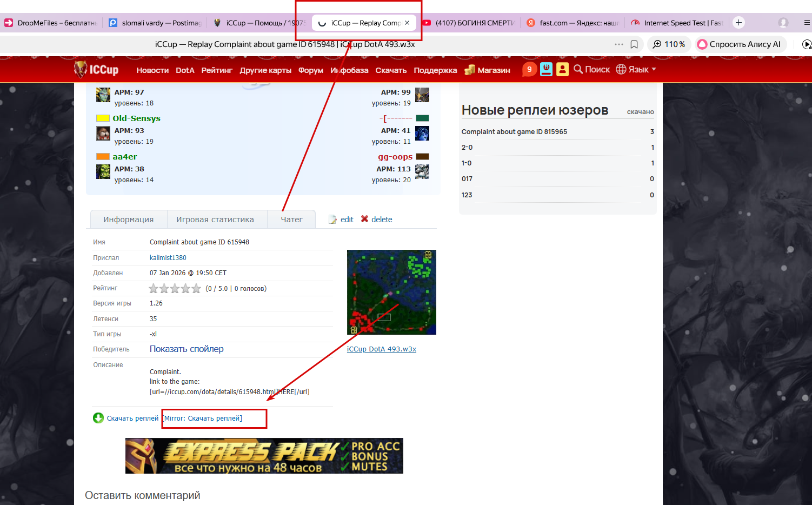Open player profile Old-Sensys
This screenshot has height=505, width=812.
click(x=137, y=118)
